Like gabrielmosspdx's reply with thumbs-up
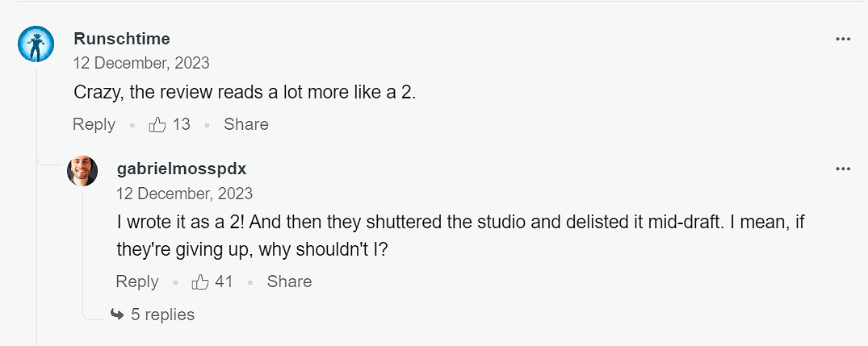Screen dimensions: 868x346 tap(200, 281)
